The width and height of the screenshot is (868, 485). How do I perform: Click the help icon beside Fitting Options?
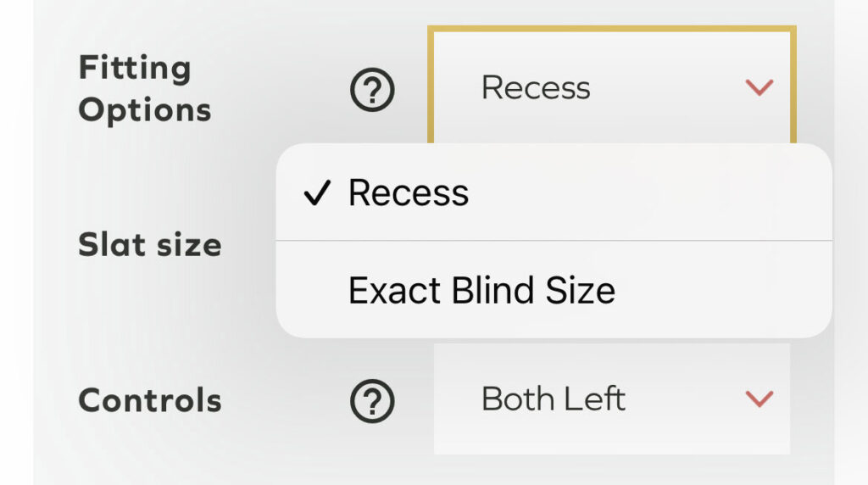pyautogui.click(x=372, y=90)
